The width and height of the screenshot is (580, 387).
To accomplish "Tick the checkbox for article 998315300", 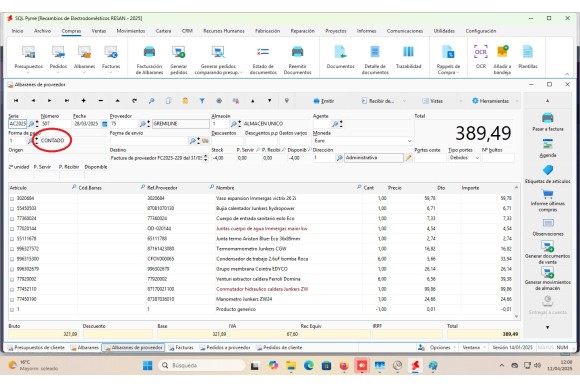I will tap(12, 259).
